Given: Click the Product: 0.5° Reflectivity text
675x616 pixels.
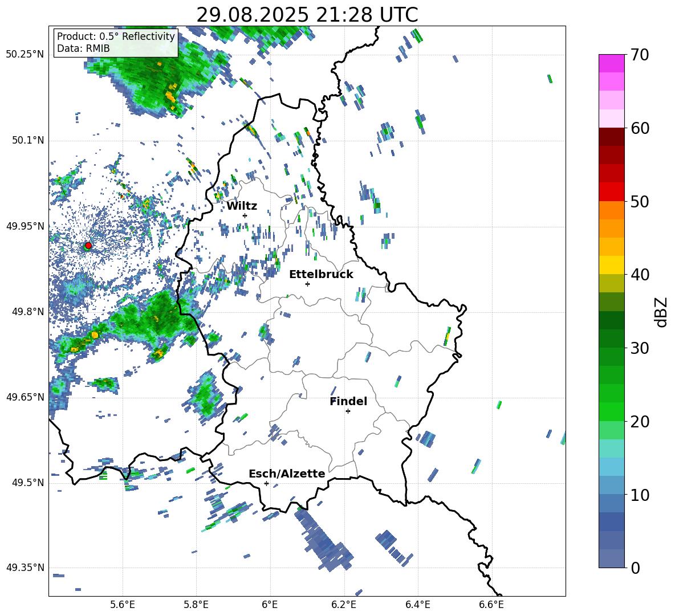Looking at the screenshot, I should pyautogui.click(x=116, y=36).
